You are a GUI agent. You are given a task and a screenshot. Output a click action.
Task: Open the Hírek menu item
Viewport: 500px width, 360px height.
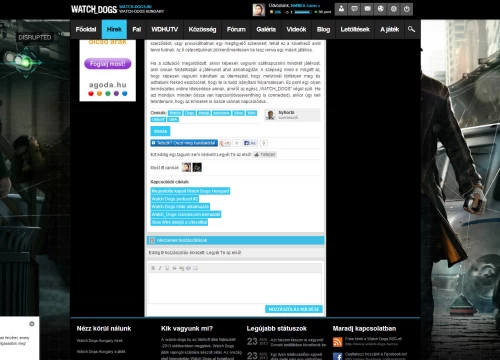click(x=114, y=29)
